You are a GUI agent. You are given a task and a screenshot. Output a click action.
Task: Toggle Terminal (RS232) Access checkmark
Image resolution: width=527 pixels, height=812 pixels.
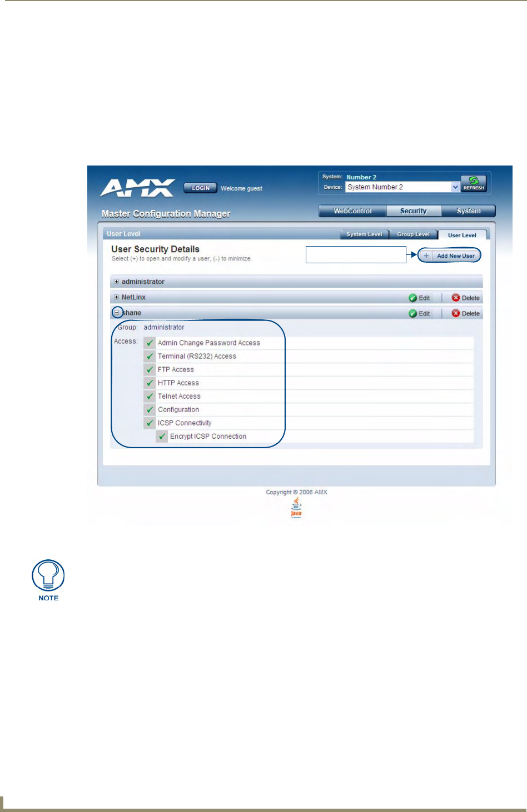coord(150,356)
